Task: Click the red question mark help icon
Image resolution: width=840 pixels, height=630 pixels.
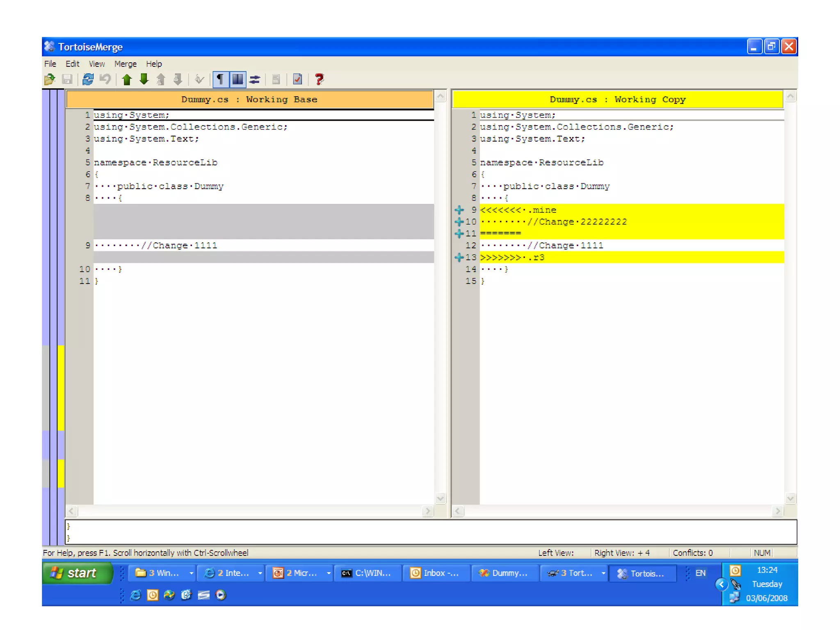Action: tap(319, 79)
